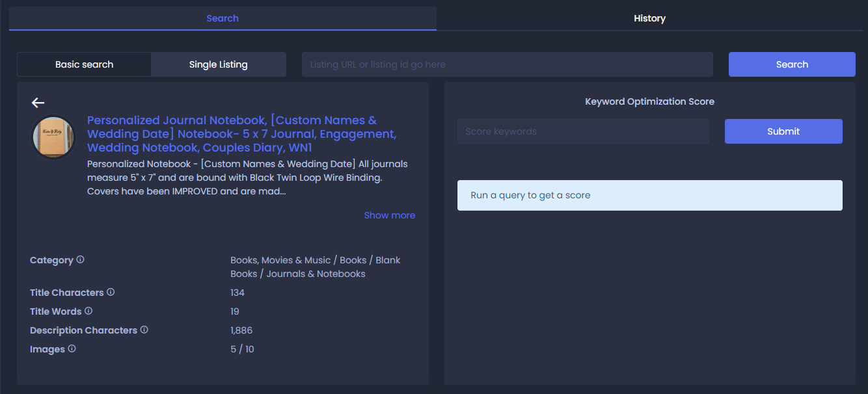Click the listing description paragraph
Screen dimensions: 868x394
coord(248,177)
